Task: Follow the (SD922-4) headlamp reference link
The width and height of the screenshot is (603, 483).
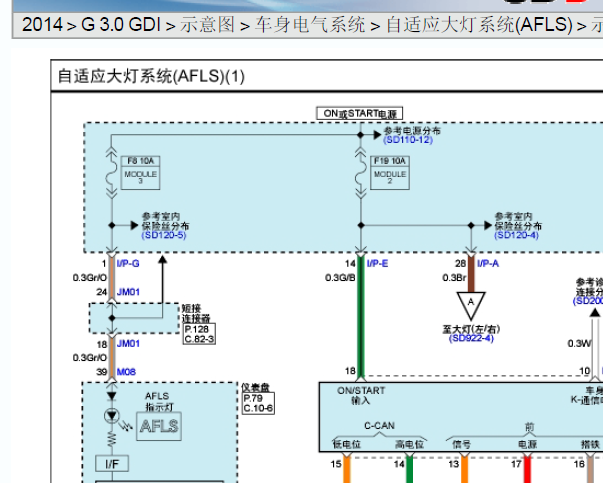Action: 471,338
